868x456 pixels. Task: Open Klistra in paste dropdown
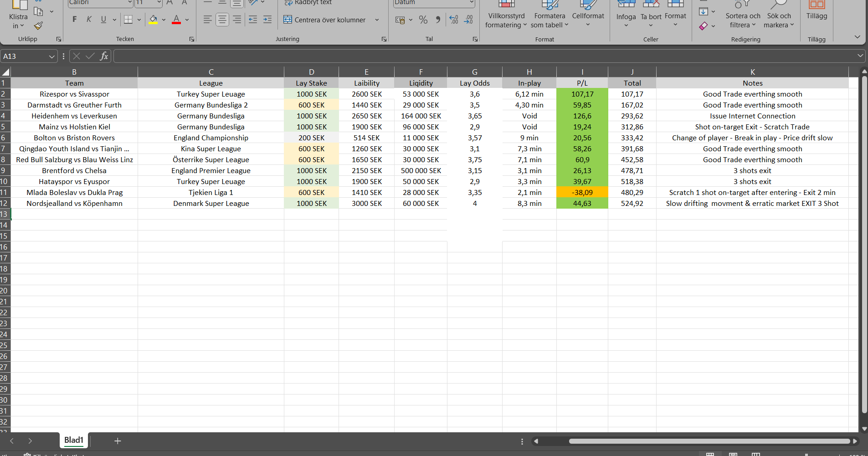18,21
